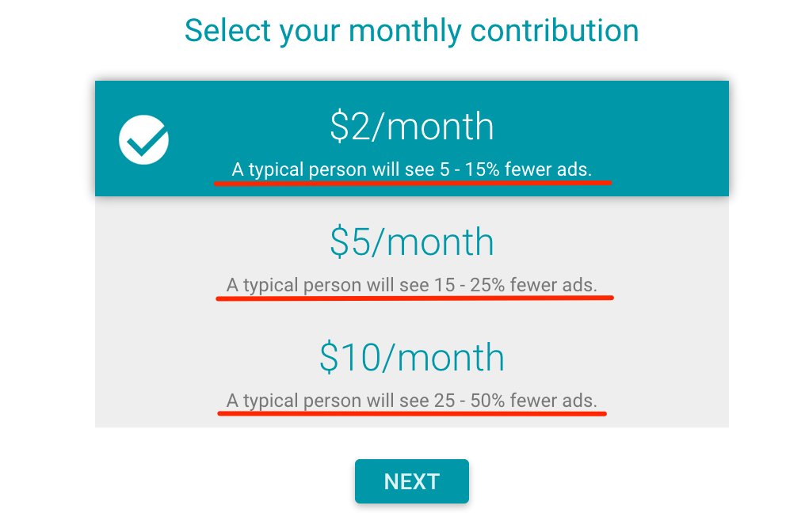This screenshot has height=532, width=805.
Task: Click the large "$10/month" price text
Action: coord(411,358)
